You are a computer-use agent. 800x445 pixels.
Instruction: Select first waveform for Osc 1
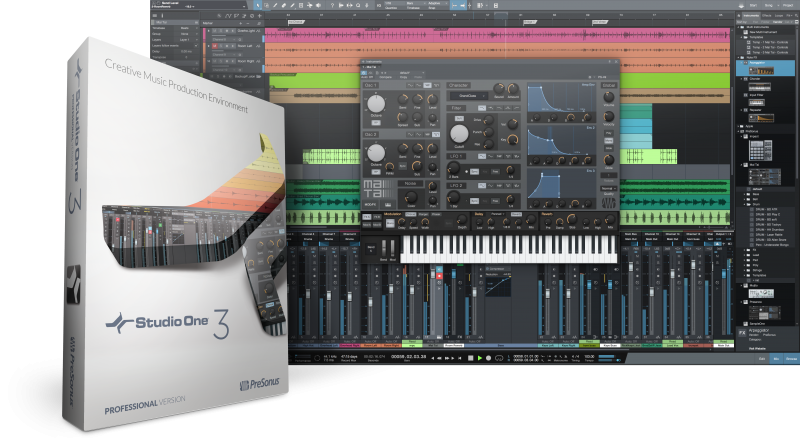click(410, 85)
